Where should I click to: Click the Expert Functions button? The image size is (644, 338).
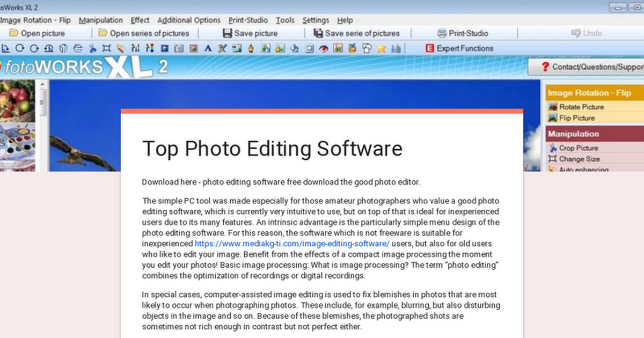459,48
